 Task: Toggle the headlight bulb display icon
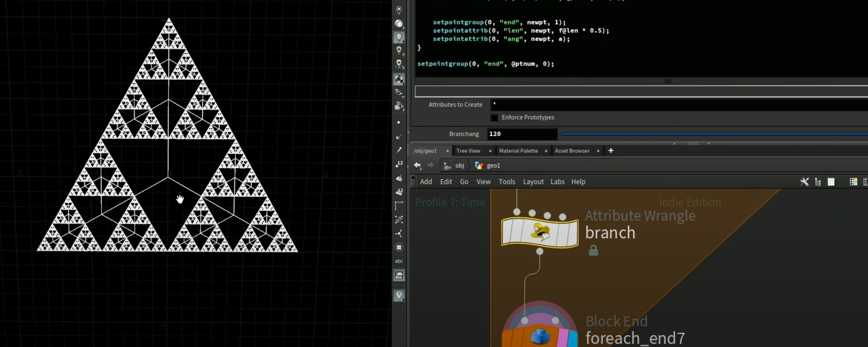tap(399, 37)
